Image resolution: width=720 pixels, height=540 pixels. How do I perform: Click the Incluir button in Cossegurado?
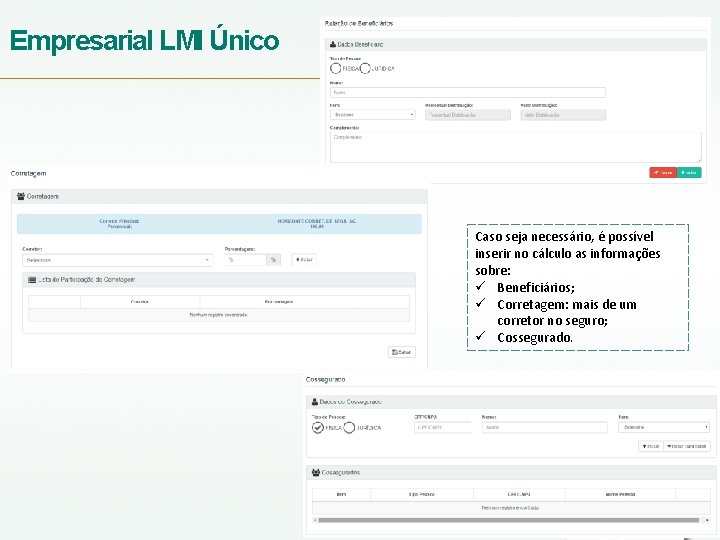651,446
